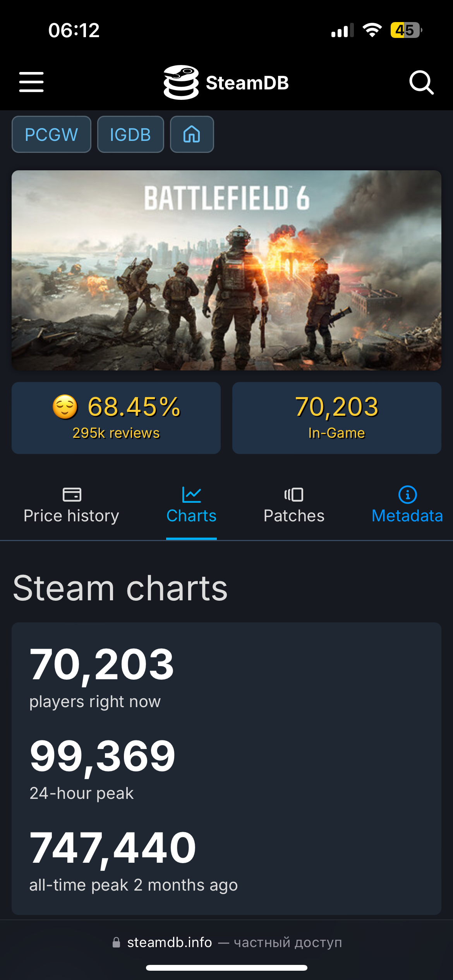Tap the Patches tab icon
453x980 pixels.
[x=294, y=494]
